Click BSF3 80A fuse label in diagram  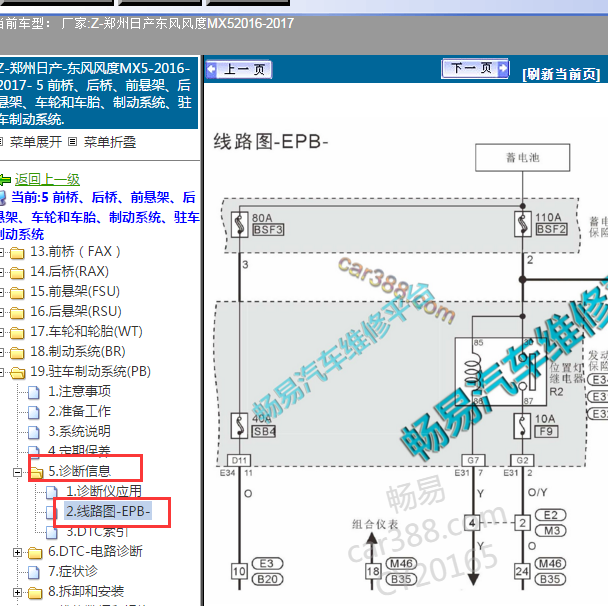[x=268, y=230]
